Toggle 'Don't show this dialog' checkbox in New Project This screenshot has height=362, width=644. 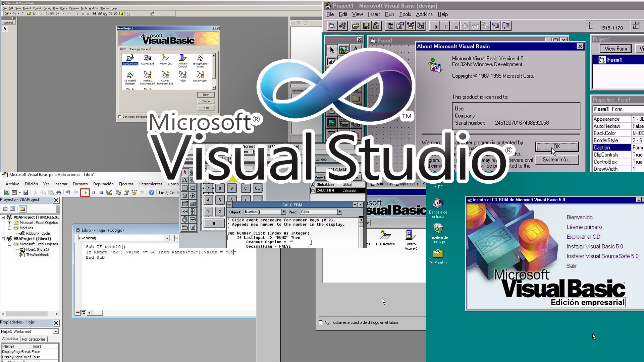point(120,116)
